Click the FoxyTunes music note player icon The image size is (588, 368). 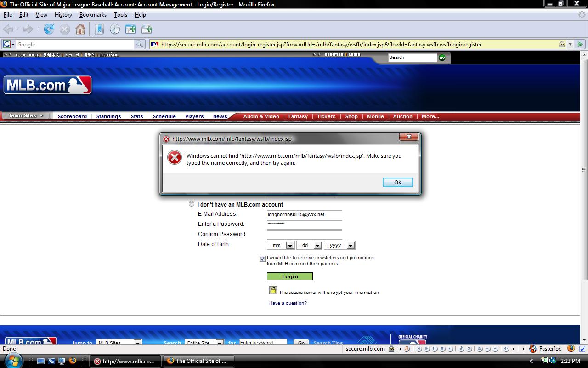[407, 349]
